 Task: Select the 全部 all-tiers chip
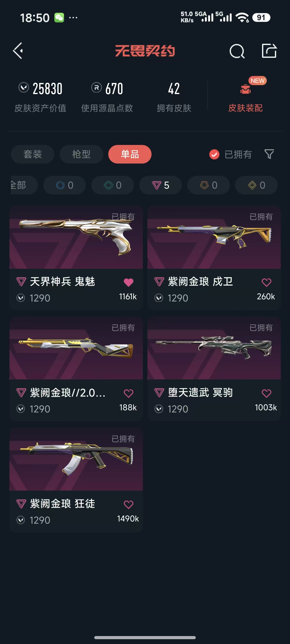point(24,185)
